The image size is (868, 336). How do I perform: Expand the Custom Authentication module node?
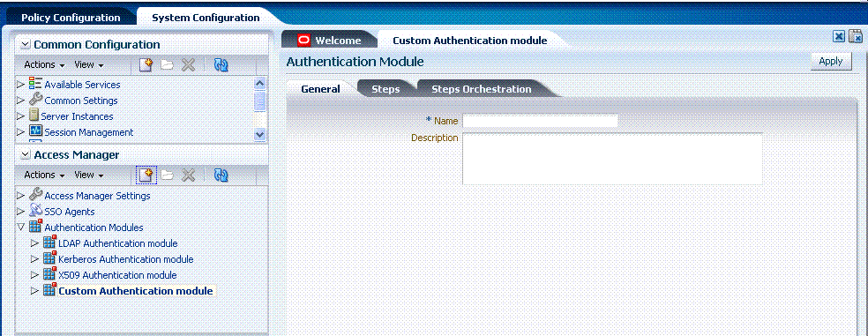(x=35, y=291)
